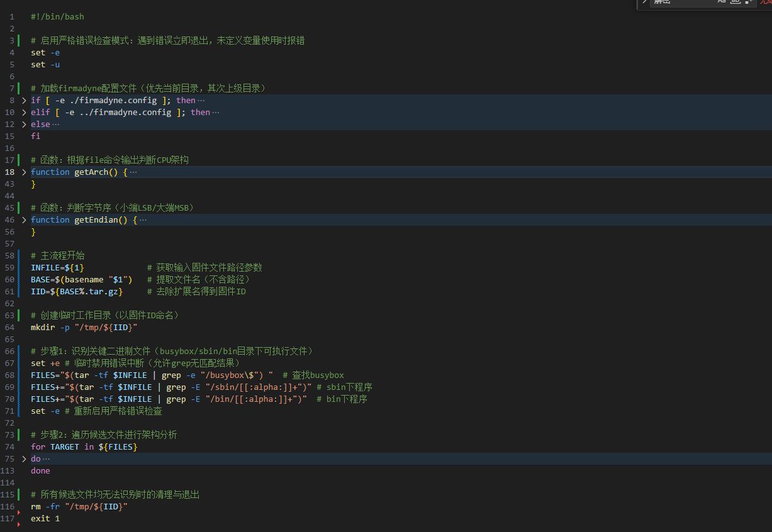Screen dimensions: 772x532
Task: Toggle regular expression search in find box
Action: tap(748, 2)
